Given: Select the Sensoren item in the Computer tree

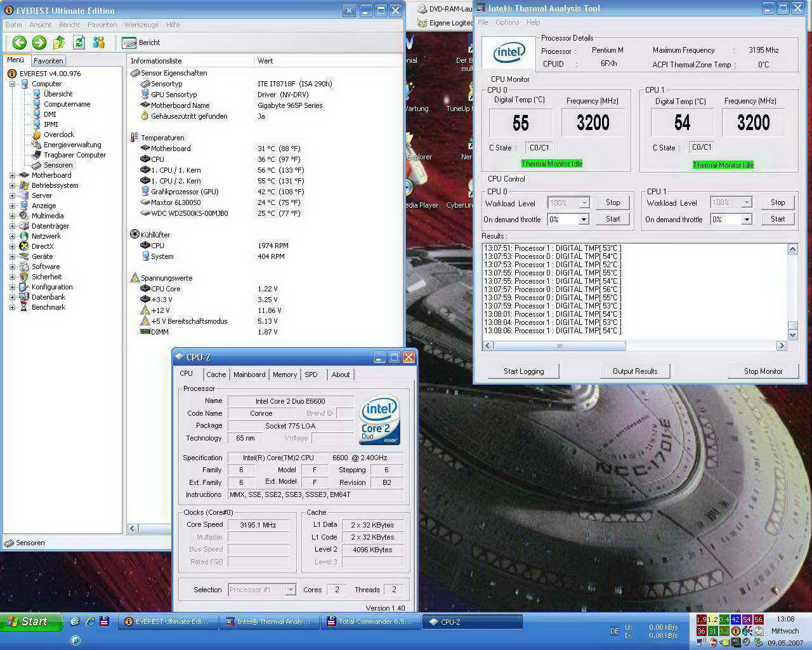Looking at the screenshot, I should [x=58, y=165].
